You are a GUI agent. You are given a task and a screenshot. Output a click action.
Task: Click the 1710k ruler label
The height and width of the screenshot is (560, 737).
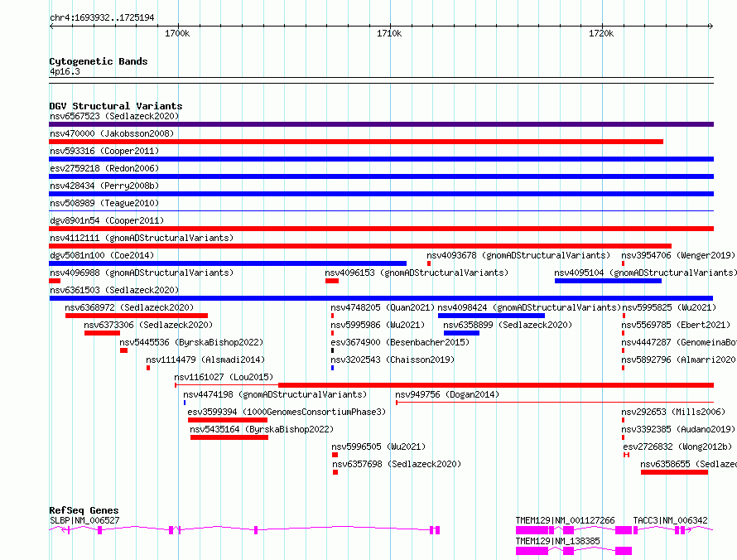pyautogui.click(x=389, y=33)
